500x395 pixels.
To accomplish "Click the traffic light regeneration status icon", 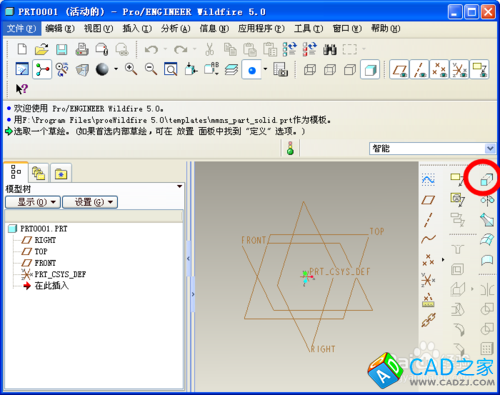I will click(x=290, y=148).
